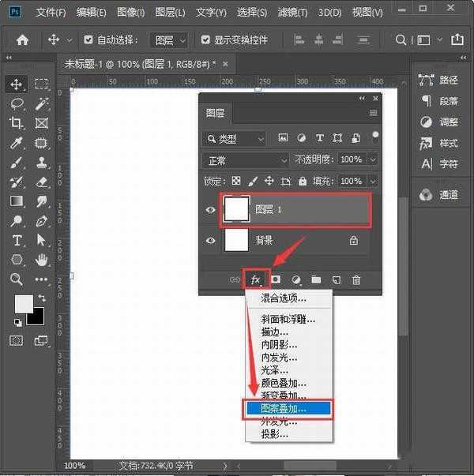
Task: Select the Move tool in toolbar
Action: [x=16, y=84]
